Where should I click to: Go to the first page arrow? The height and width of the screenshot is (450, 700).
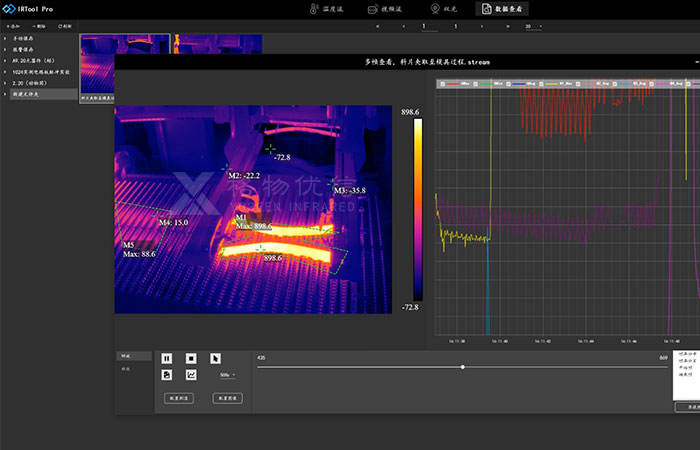(x=377, y=27)
